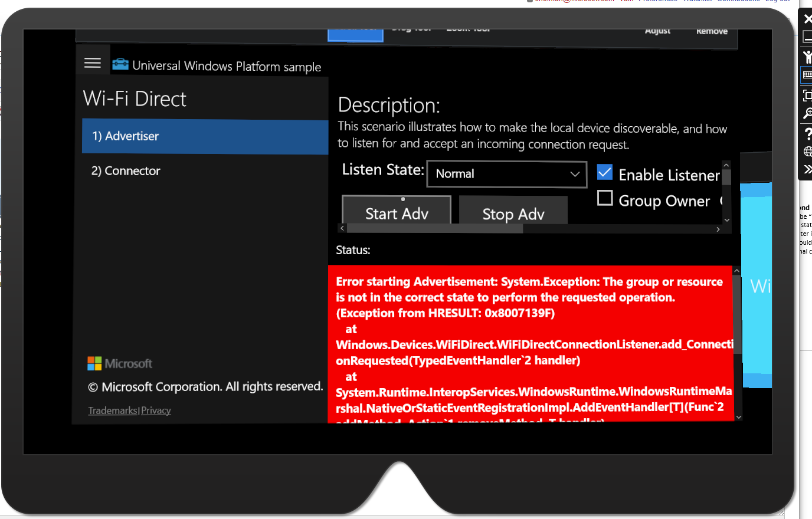Click the magnifier zoom icon
The width and height of the screenshot is (812, 519).
pos(807,113)
